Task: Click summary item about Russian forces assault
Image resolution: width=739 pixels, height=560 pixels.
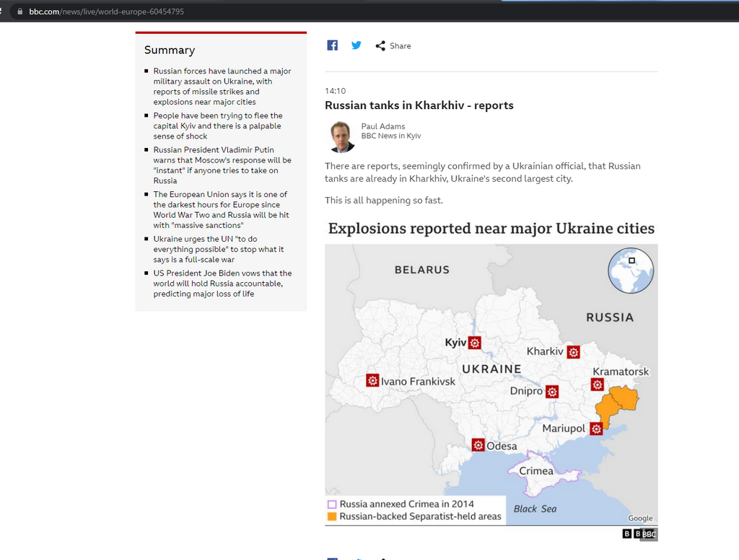Action: (222, 87)
